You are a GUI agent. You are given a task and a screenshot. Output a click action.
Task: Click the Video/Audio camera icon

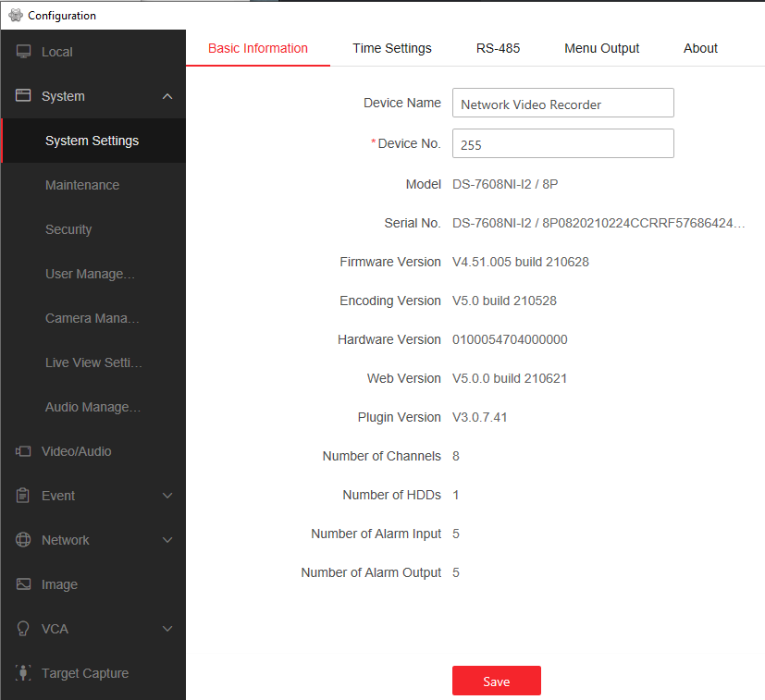point(24,451)
